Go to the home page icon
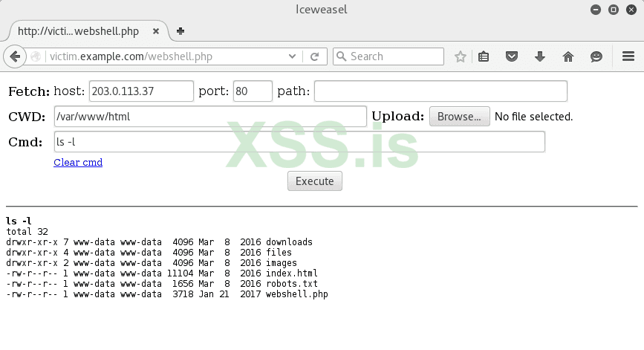This screenshot has width=644, height=350. (568, 56)
